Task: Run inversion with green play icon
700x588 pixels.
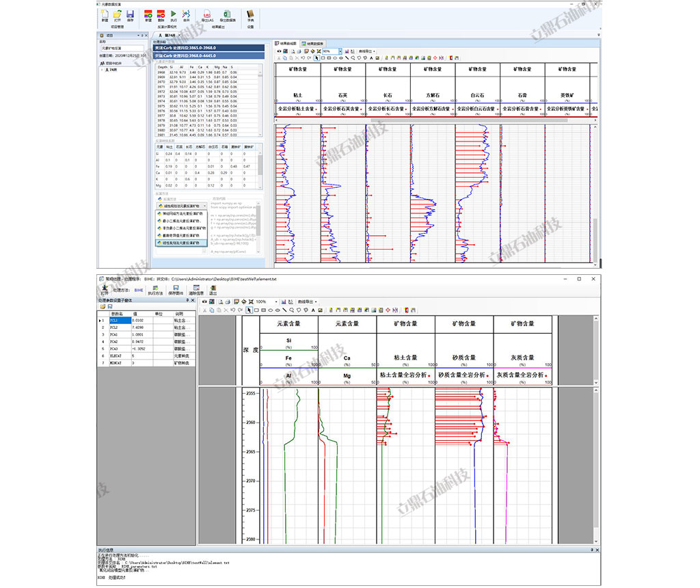Action: pyautogui.click(x=174, y=14)
